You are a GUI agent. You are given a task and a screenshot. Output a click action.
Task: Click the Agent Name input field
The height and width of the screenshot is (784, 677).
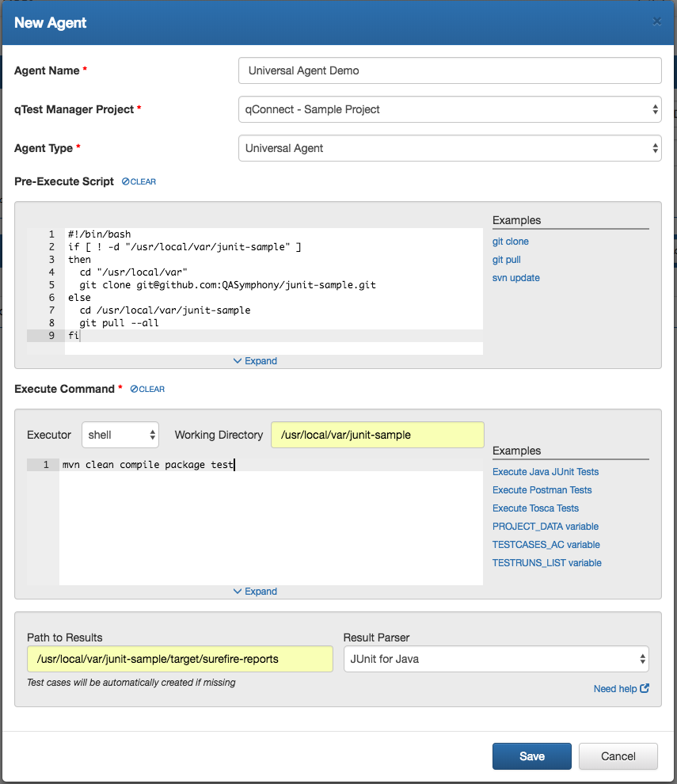pos(449,70)
